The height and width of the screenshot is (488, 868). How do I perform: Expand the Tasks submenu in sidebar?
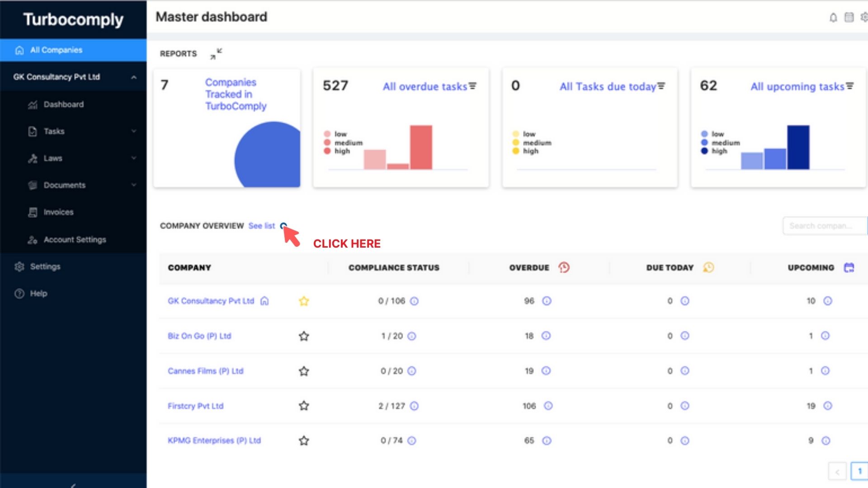point(133,131)
